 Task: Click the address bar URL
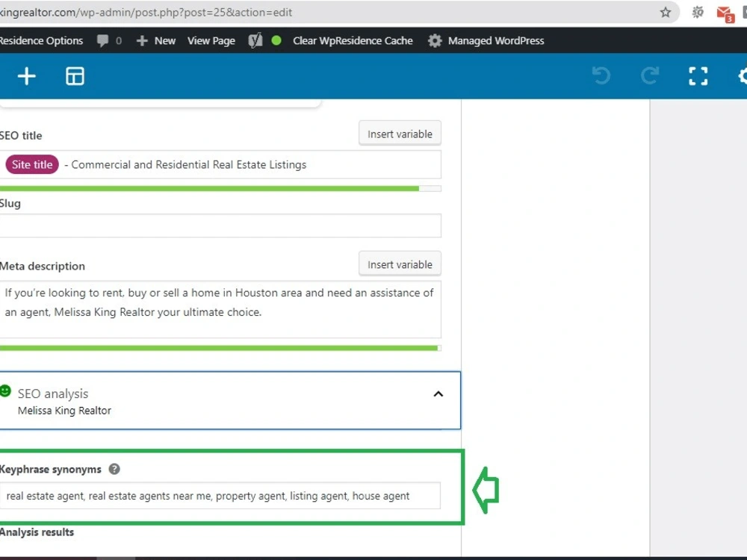click(146, 13)
